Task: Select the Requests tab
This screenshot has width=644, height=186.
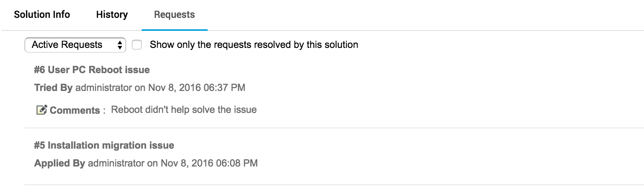Action: [x=174, y=15]
